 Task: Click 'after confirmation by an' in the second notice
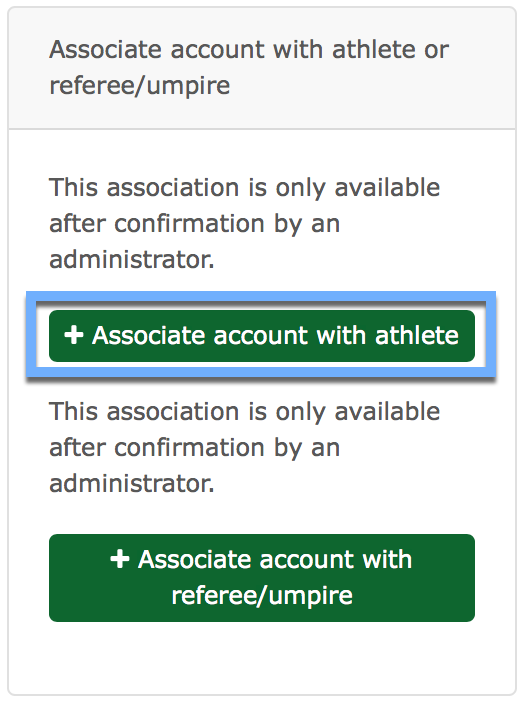pyautogui.click(x=194, y=447)
